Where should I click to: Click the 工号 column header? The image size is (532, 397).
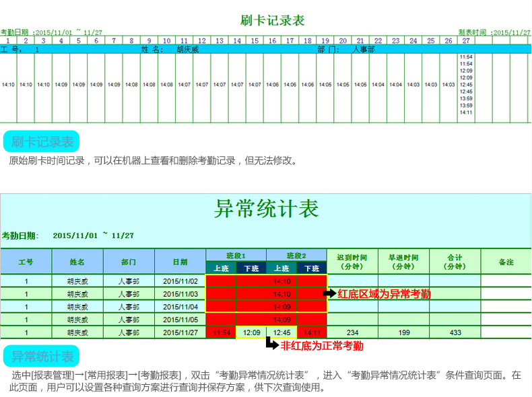pyautogui.click(x=26, y=262)
